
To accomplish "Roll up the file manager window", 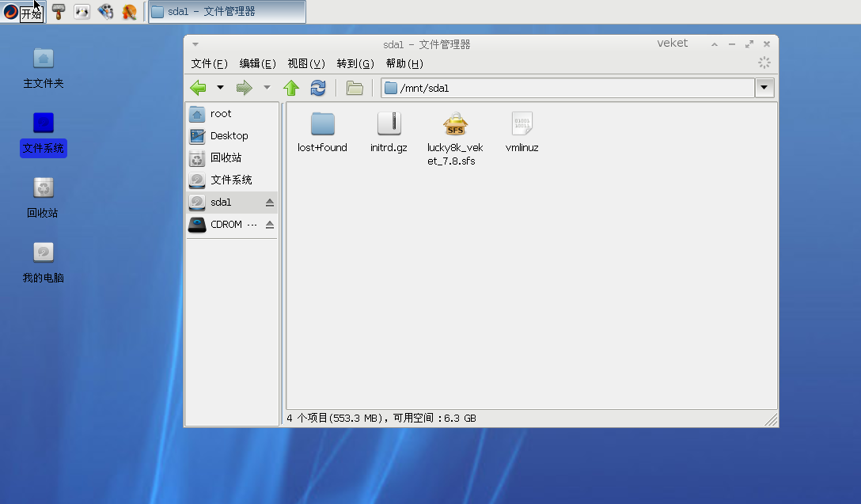I will pyautogui.click(x=715, y=44).
